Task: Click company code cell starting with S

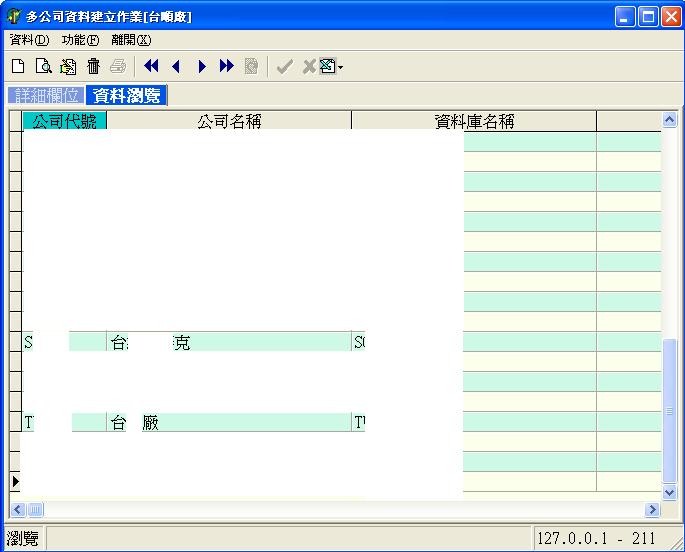Action: [x=64, y=342]
